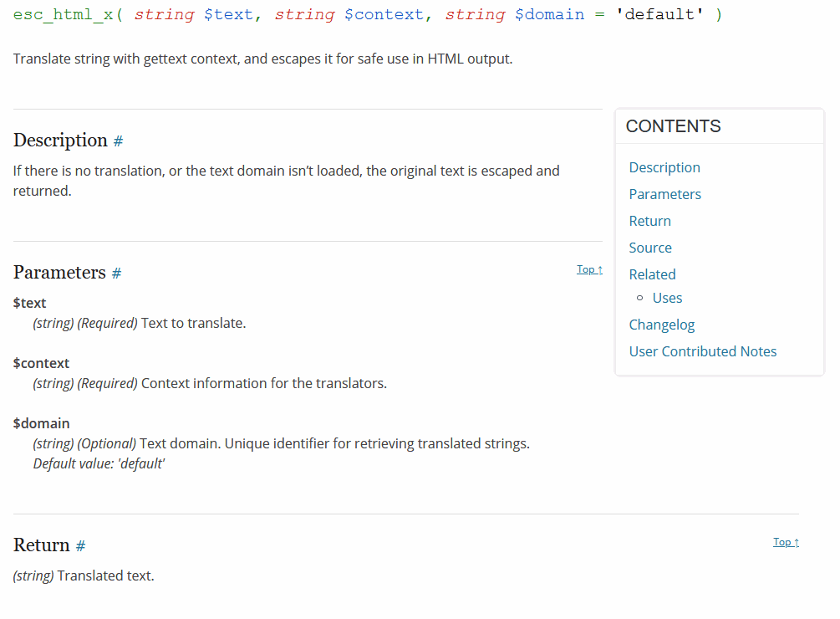Open User Contributed Notes link

pyautogui.click(x=702, y=351)
